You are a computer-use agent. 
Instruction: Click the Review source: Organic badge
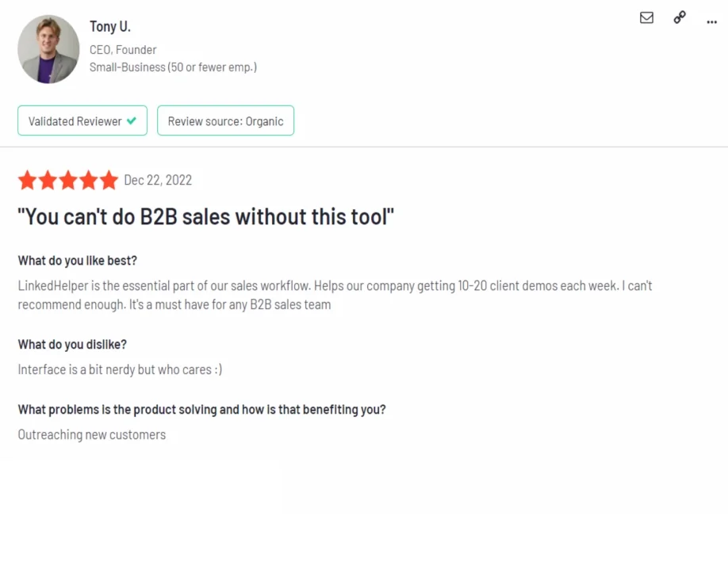(225, 121)
